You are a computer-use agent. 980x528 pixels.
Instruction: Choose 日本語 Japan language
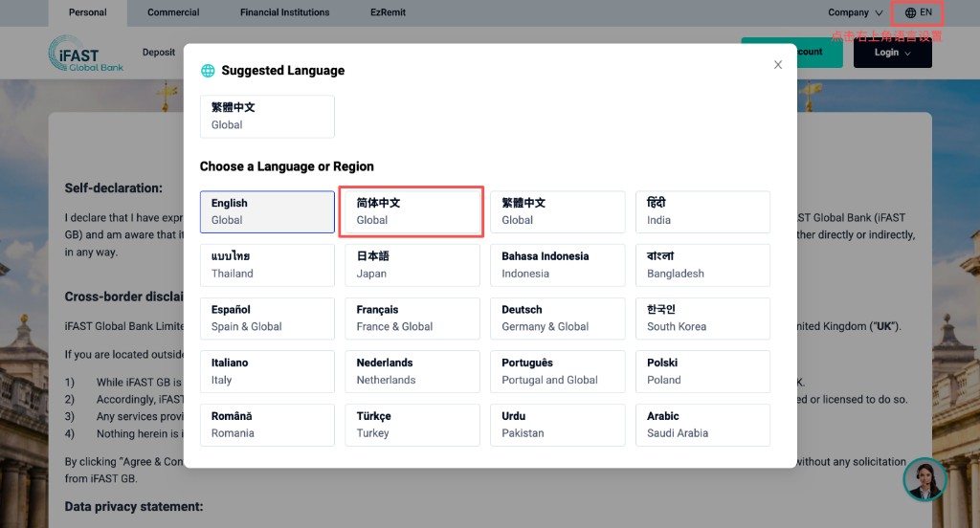click(x=412, y=265)
